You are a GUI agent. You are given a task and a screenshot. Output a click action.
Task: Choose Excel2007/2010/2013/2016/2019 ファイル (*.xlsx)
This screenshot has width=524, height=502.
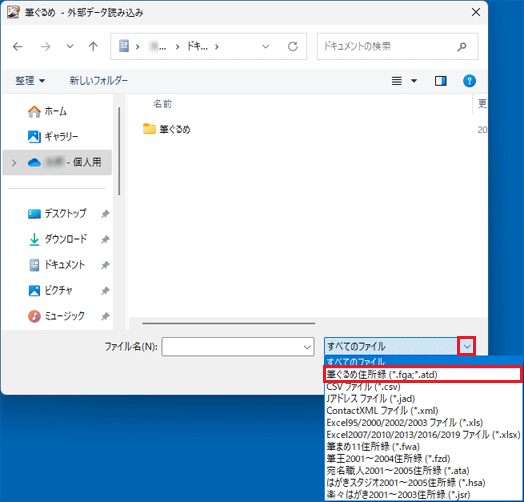424,435
